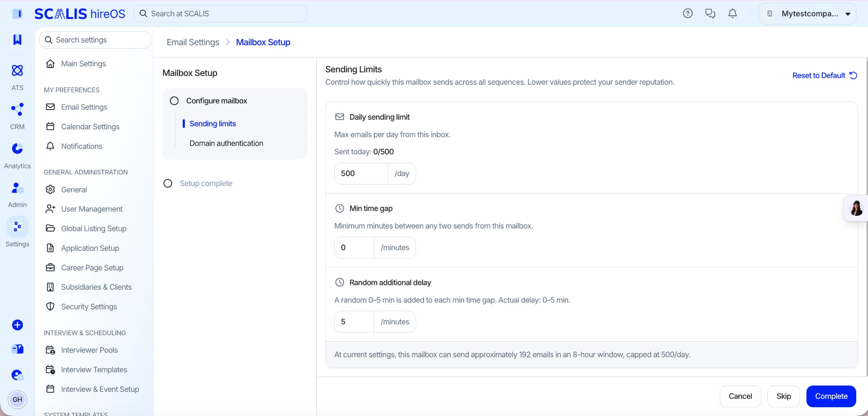Screen dimensions: 868x416
Task: Click the Daily sending limit envelope icon
Action: click(340, 117)
